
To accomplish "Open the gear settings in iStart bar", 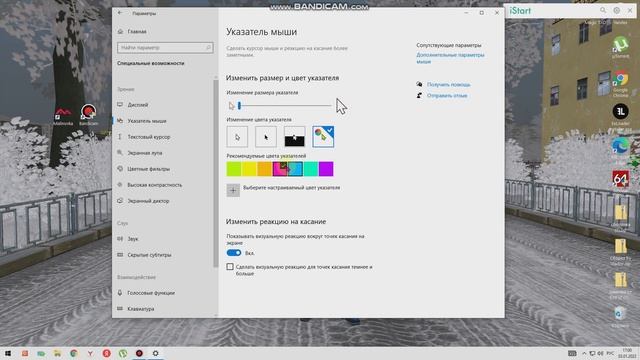I will pos(616,10).
